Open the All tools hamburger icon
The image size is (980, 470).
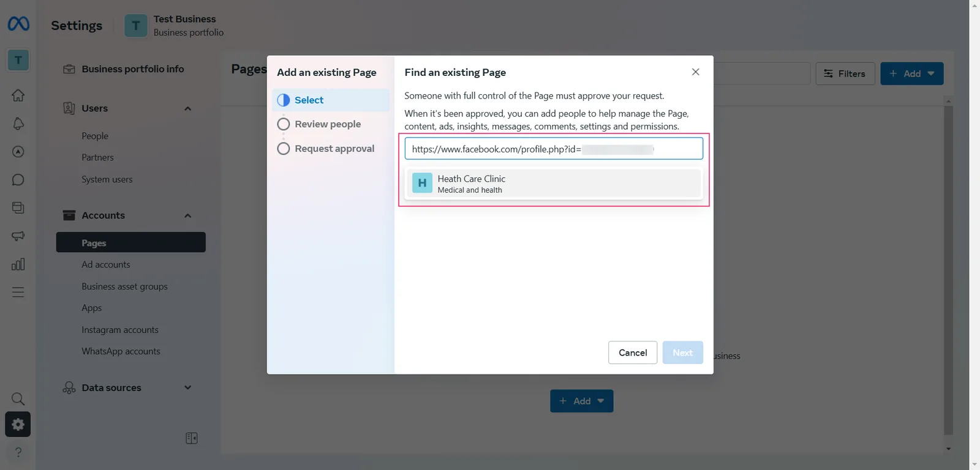(x=18, y=293)
